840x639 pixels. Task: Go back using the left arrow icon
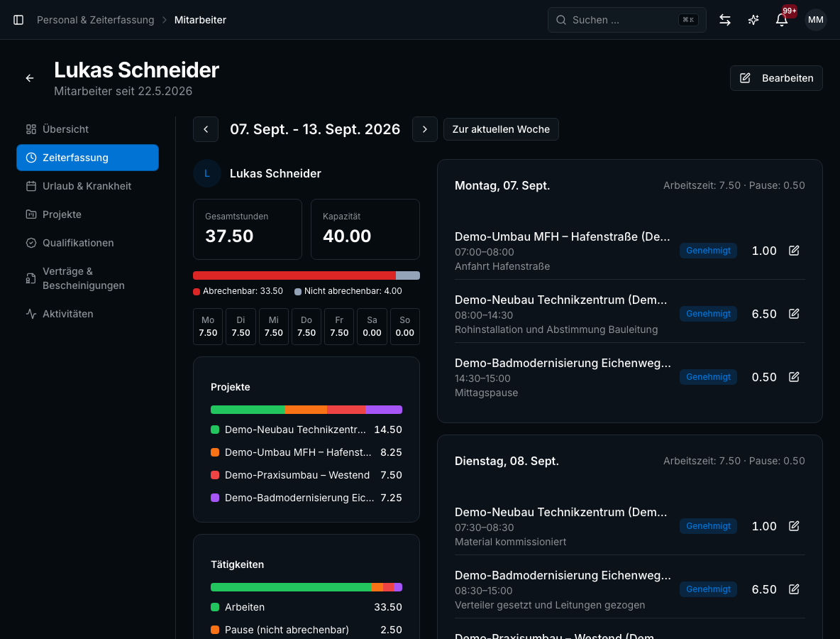coord(30,78)
